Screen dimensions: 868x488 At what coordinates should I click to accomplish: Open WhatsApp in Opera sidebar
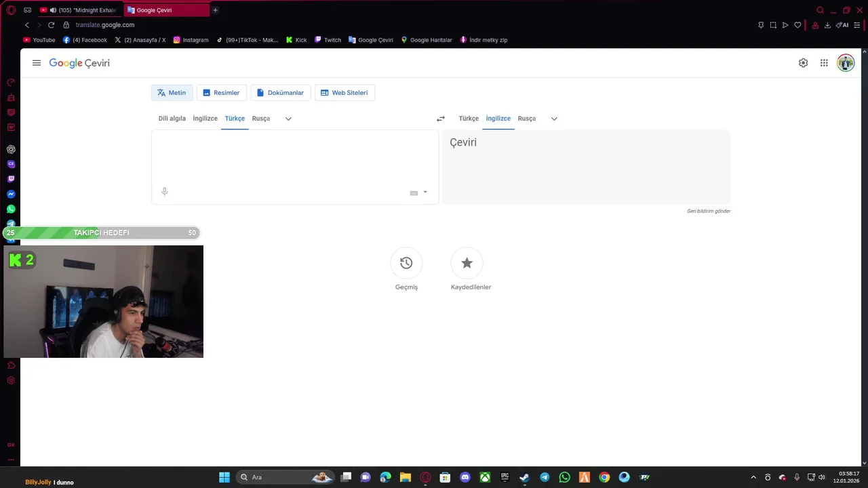11,209
